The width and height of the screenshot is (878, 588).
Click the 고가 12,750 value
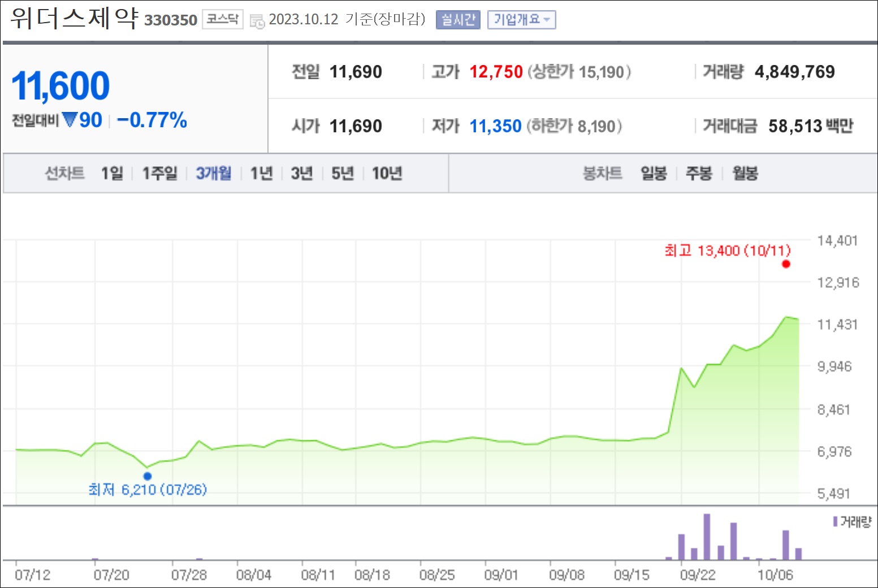pos(496,72)
